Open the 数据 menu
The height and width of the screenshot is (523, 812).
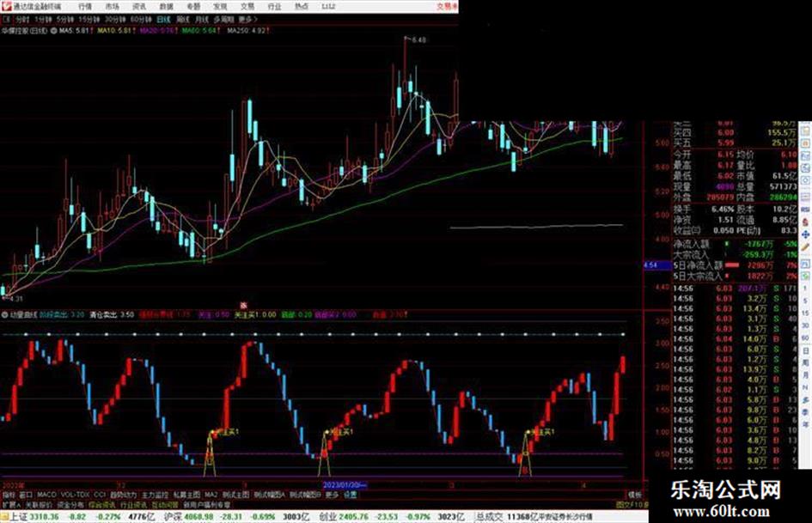[166, 7]
